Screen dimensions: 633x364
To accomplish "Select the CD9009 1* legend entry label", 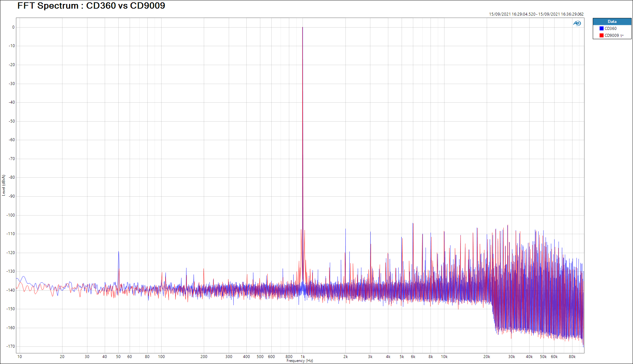I will pos(614,36).
